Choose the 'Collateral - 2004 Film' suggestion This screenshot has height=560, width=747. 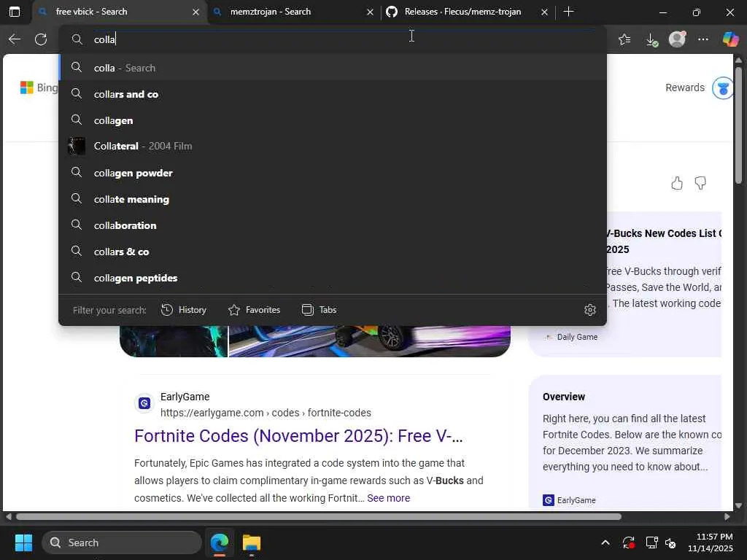[x=333, y=146]
